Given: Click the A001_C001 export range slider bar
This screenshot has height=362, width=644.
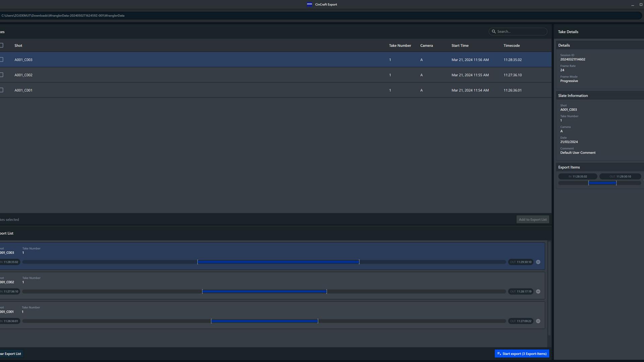Looking at the screenshot, I should [264, 321].
